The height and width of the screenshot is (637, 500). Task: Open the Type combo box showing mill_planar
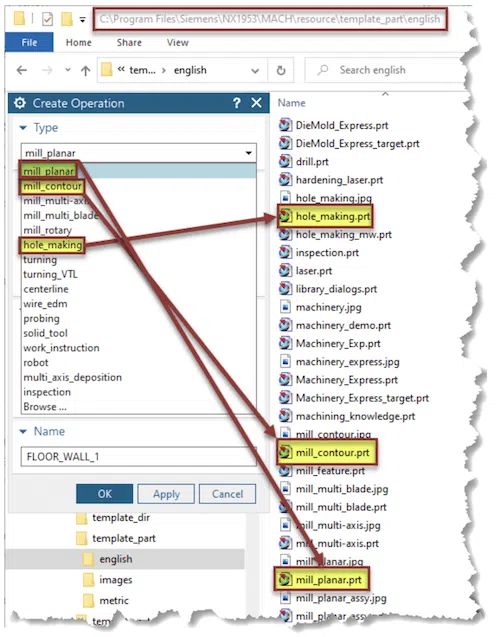click(x=139, y=153)
